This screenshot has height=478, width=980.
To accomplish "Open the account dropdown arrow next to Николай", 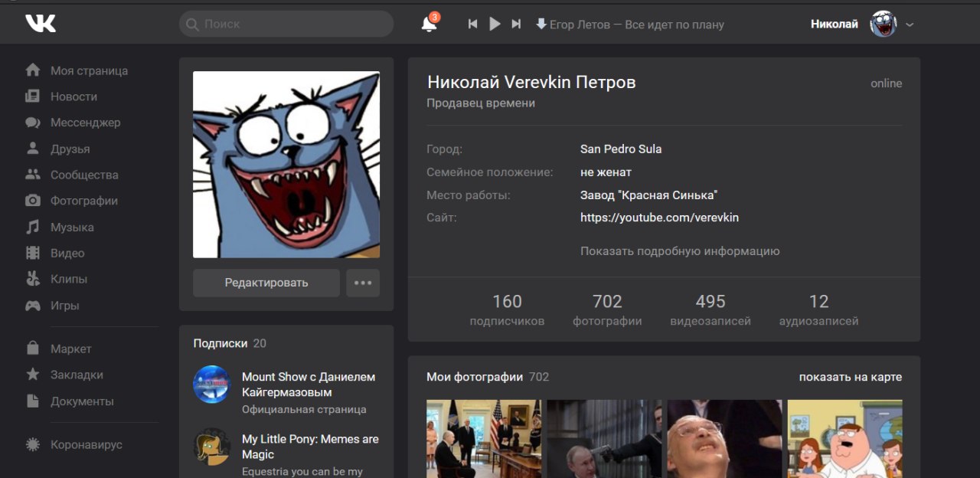I will 910,25.
